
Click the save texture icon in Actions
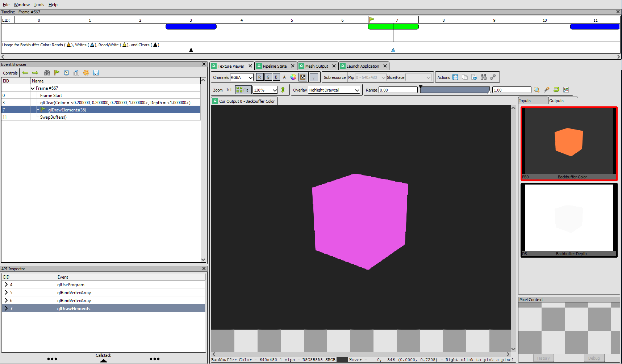455,77
